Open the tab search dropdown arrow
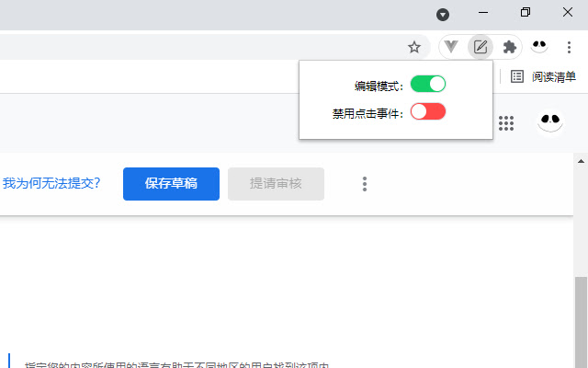Viewport: 588px width, 368px height. point(443,15)
